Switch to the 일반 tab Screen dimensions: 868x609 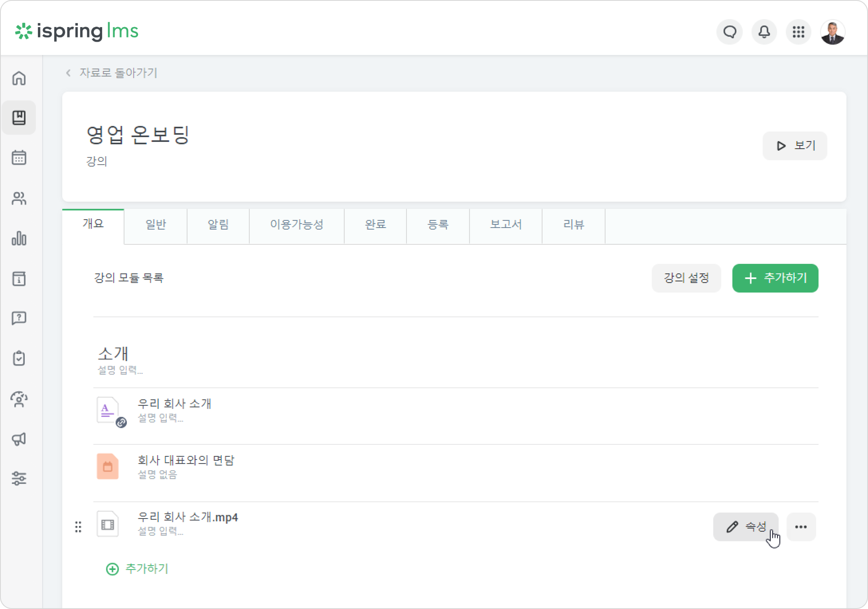155,224
